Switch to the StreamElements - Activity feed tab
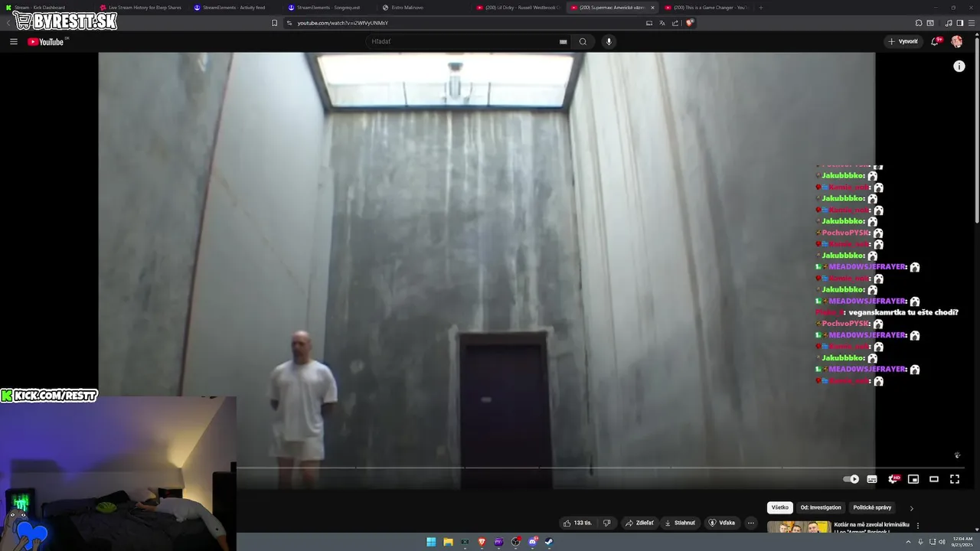The image size is (980, 551). tap(234, 8)
